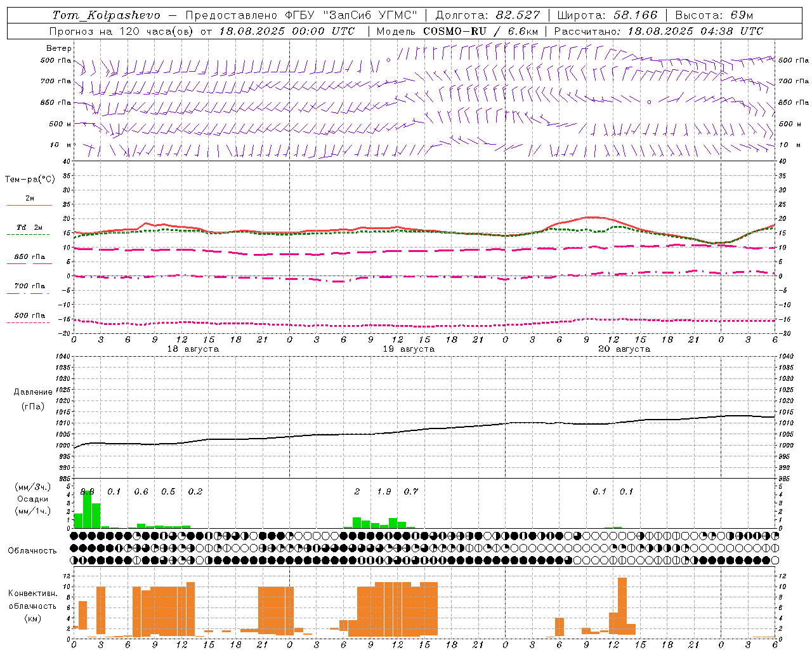The height and width of the screenshot is (650, 812).
Task: Select forecast start time 18.08.2025 00:00 UTC
Action: [287, 31]
